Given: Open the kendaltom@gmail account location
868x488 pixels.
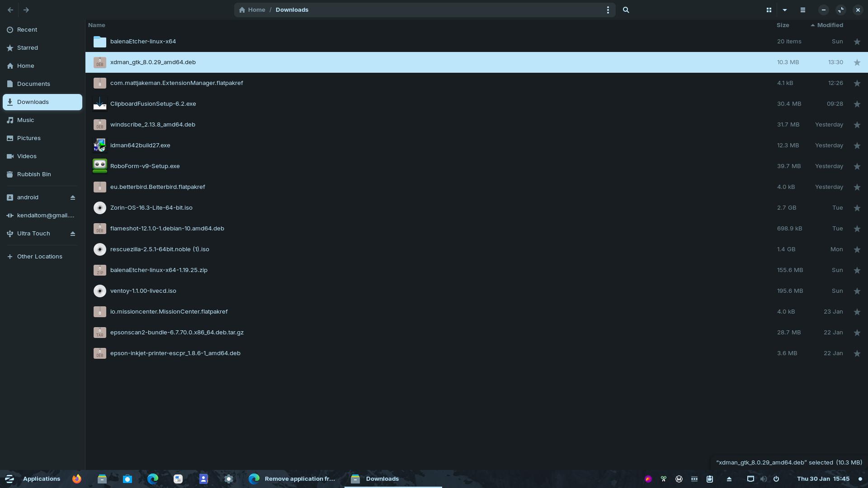Looking at the screenshot, I should [x=42, y=216].
